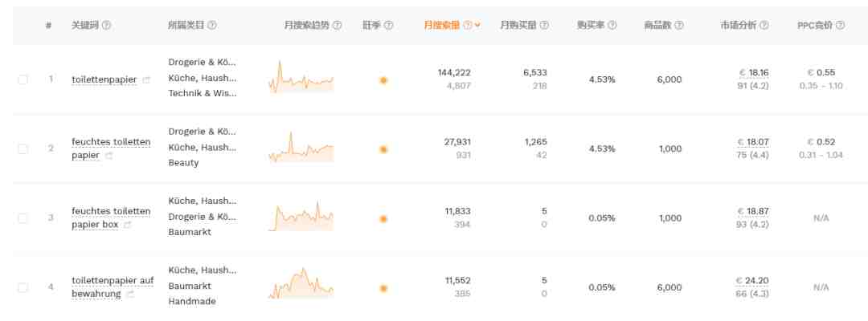Click help icon next to 月搜索趋势 header
Viewport: 868px width, 321px height.
pos(337,26)
